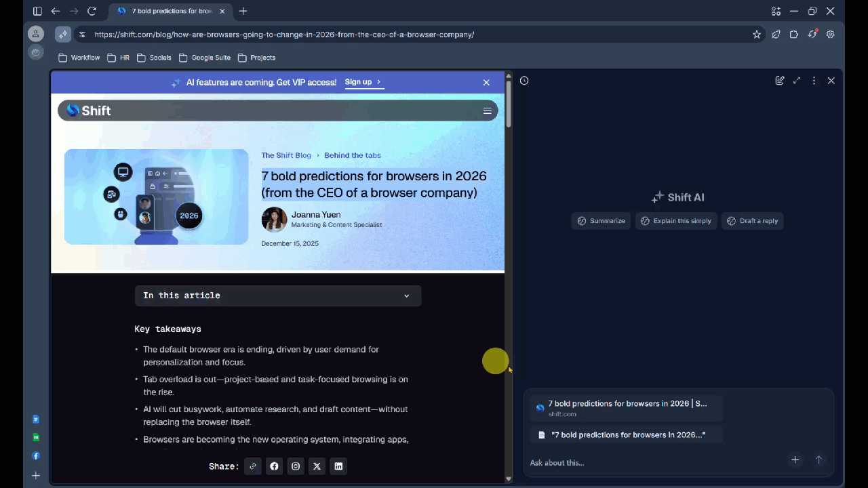Screen dimensions: 868x488
Task: Toggle the Shift AI sparkle button
Action: coord(63,35)
